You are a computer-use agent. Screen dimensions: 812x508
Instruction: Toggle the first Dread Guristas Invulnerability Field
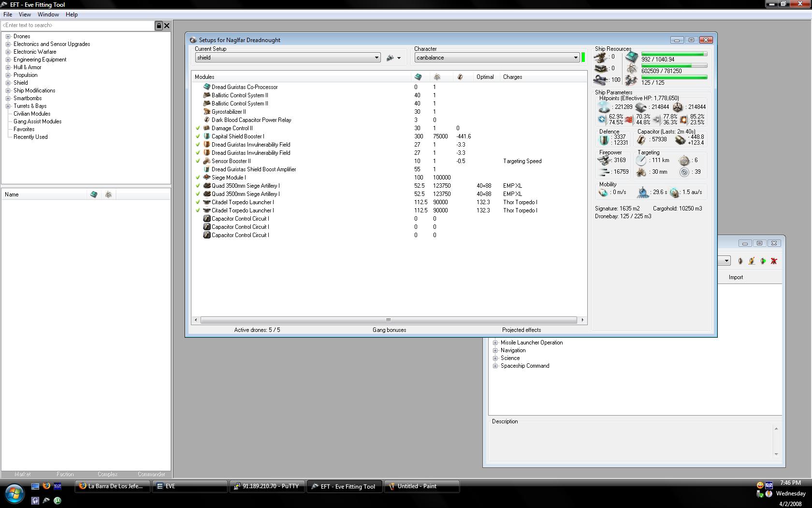click(198, 145)
